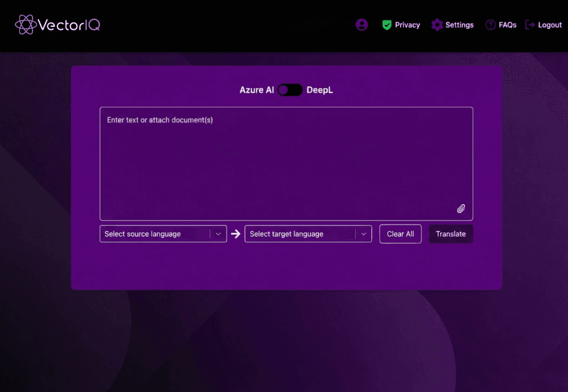
Task: Click the FAQs question mark icon
Action: pos(489,25)
